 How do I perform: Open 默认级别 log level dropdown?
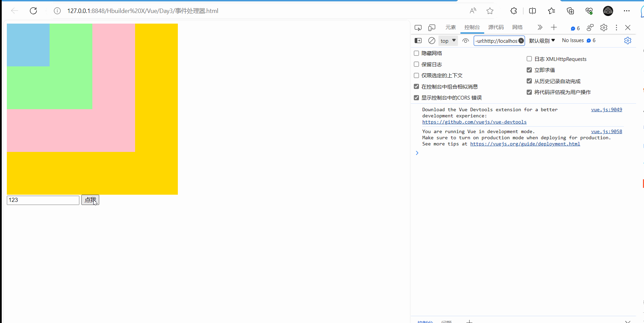point(542,41)
